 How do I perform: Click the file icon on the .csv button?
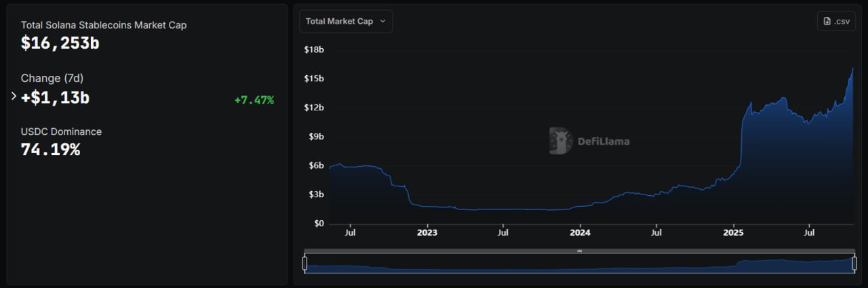pos(827,21)
